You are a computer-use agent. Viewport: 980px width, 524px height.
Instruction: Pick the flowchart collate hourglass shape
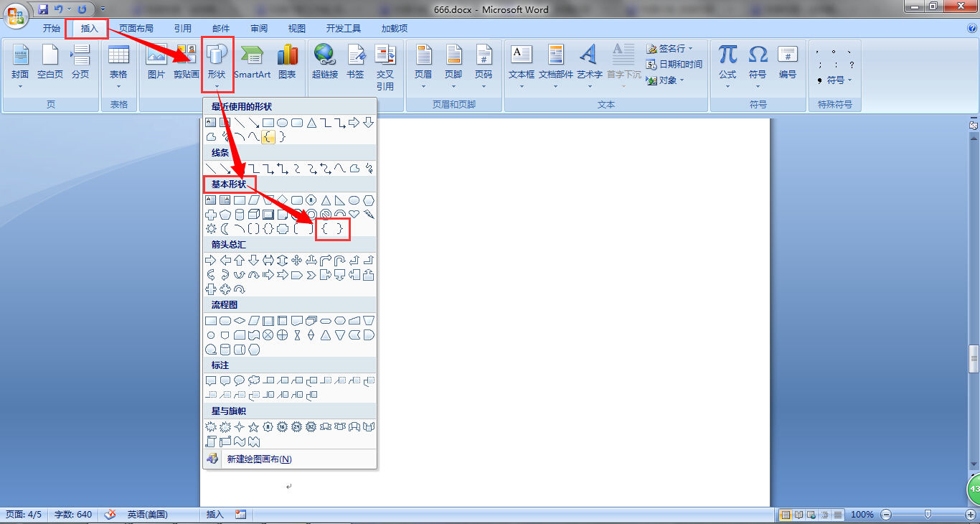(297, 335)
